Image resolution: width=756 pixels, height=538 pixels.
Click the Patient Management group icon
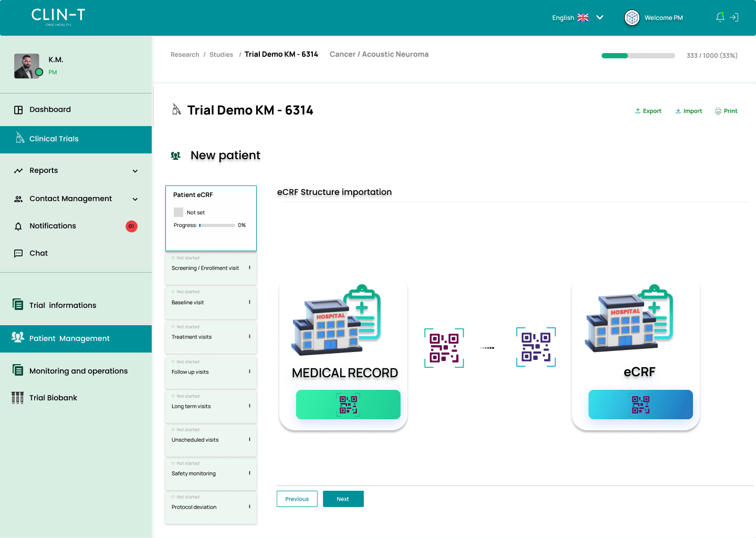[x=18, y=337]
